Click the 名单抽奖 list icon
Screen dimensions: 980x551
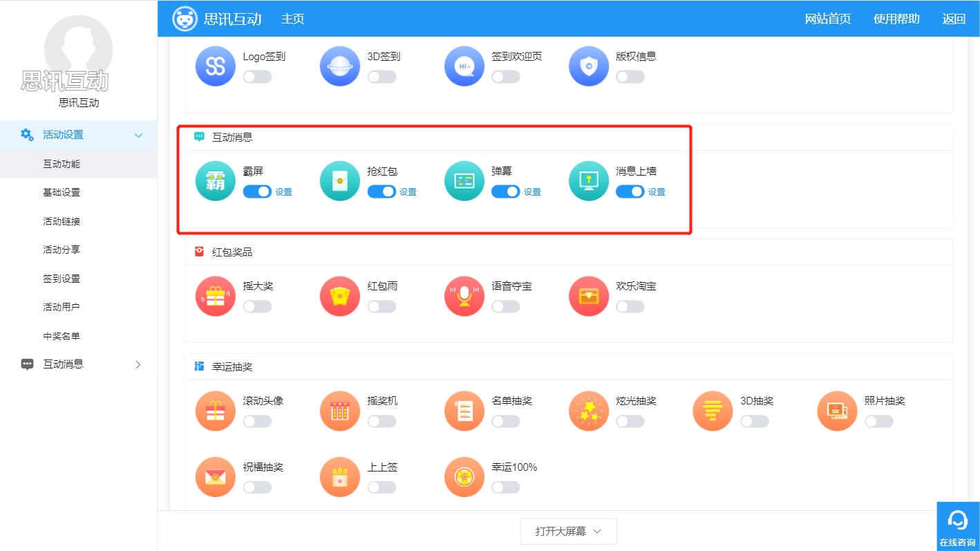coord(464,411)
